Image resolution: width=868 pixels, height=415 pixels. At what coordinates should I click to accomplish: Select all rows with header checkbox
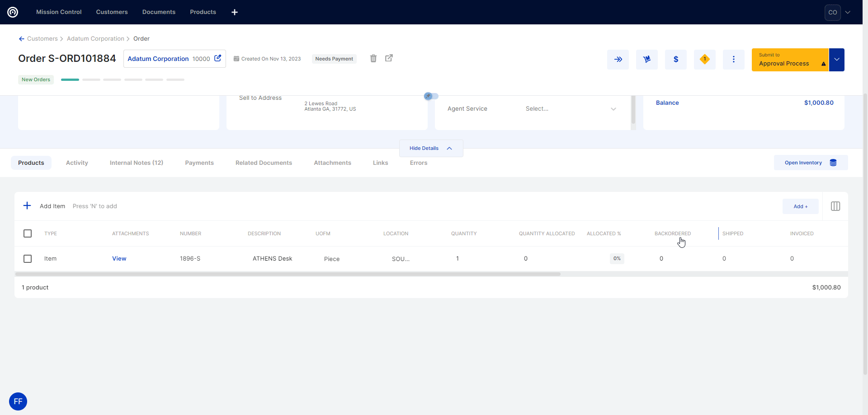coord(28,233)
